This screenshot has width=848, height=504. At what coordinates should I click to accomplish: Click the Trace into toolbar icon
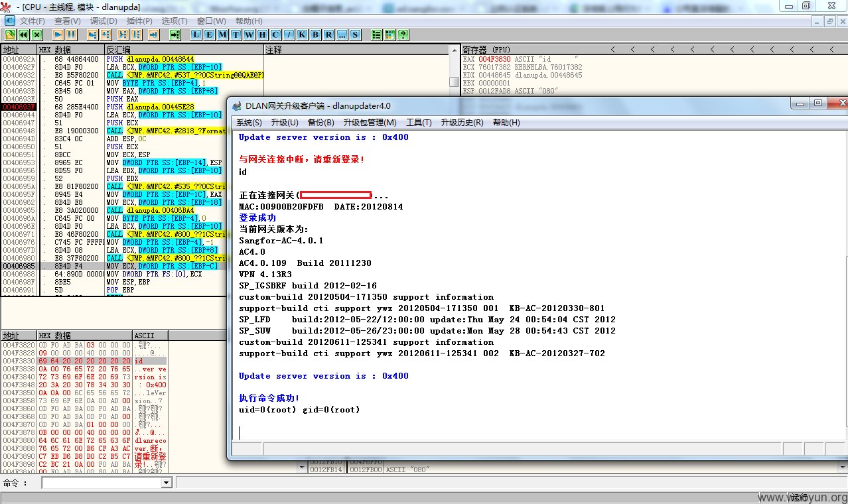tap(123, 34)
